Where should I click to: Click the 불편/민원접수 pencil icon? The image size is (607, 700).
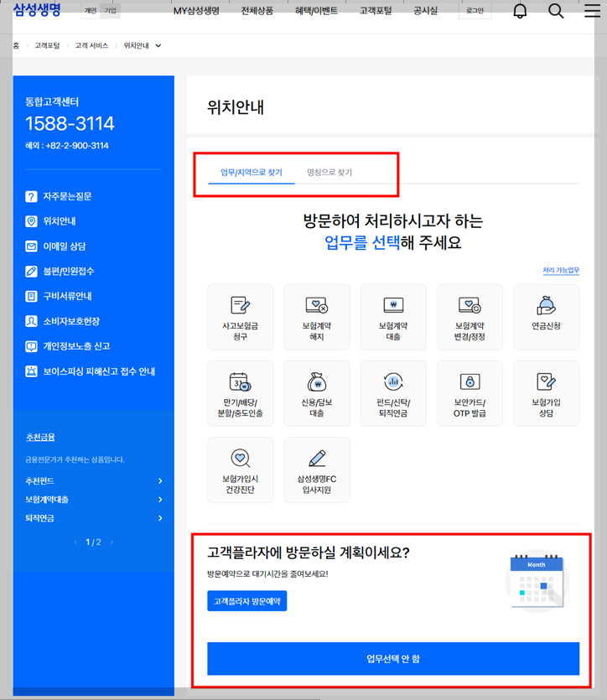click(x=31, y=272)
